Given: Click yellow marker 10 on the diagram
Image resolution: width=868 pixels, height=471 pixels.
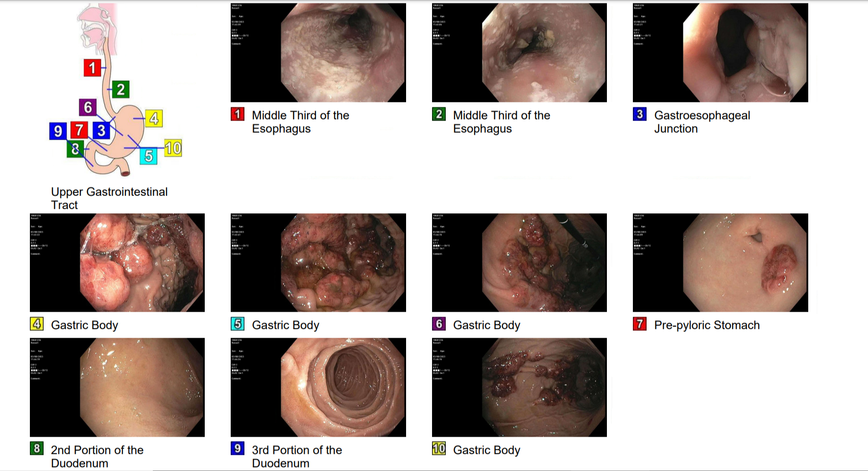Looking at the screenshot, I should [173, 148].
